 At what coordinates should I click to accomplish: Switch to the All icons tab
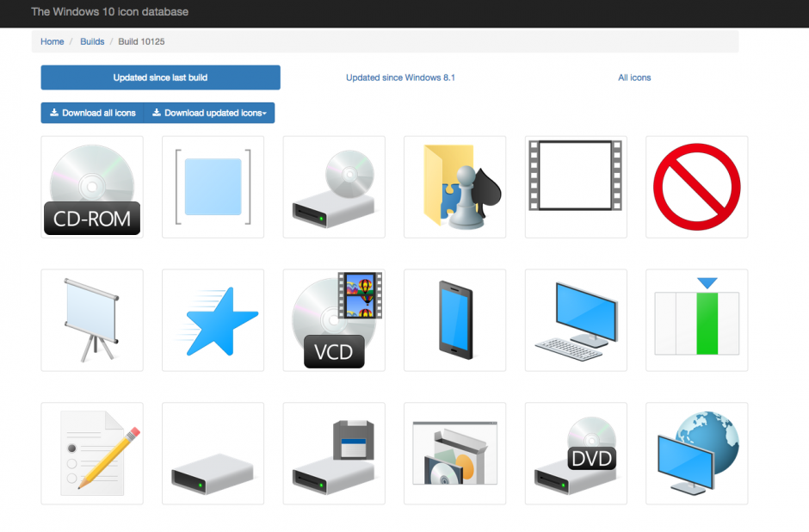tap(634, 77)
